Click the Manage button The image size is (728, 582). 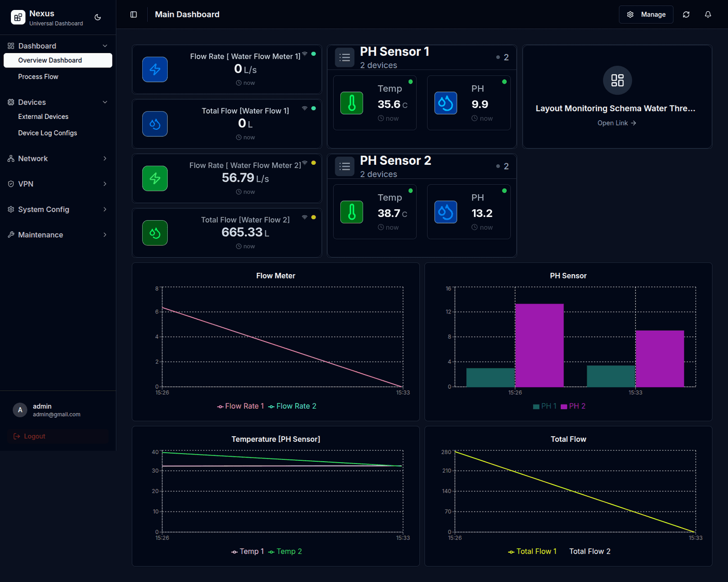click(646, 14)
